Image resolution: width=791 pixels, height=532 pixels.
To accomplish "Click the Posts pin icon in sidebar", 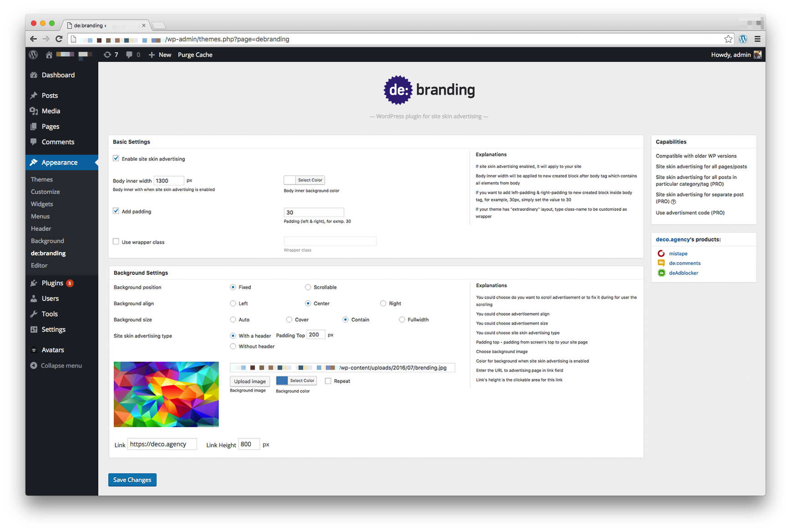I will (34, 96).
